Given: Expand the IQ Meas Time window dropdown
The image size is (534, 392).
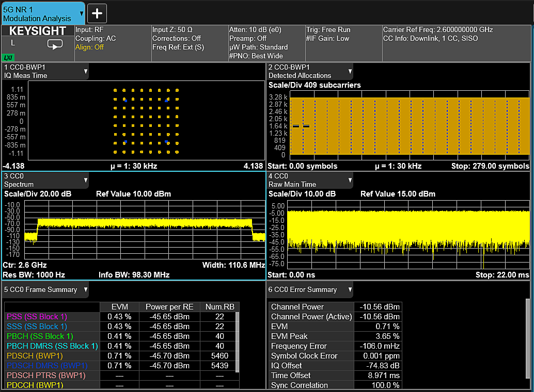Looking at the screenshot, I should coord(86,72).
